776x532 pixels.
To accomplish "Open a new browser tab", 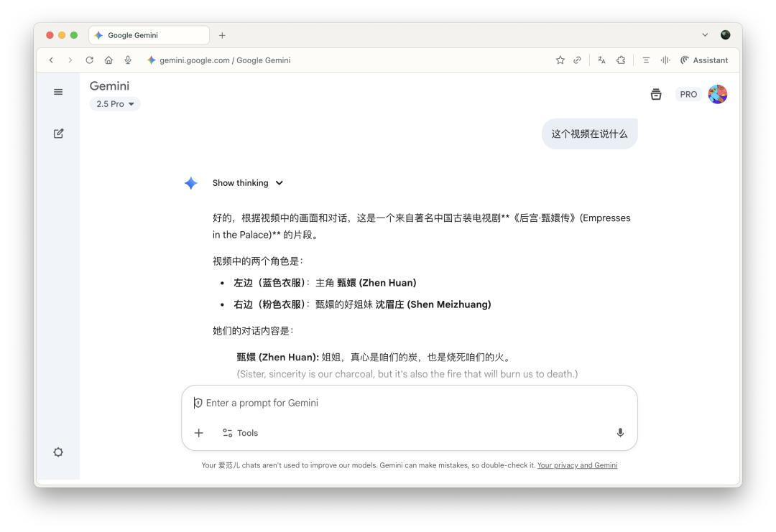I will coord(222,36).
